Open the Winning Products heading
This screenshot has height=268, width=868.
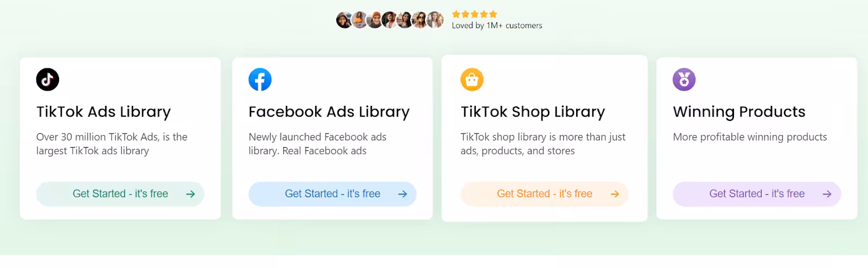click(x=739, y=112)
